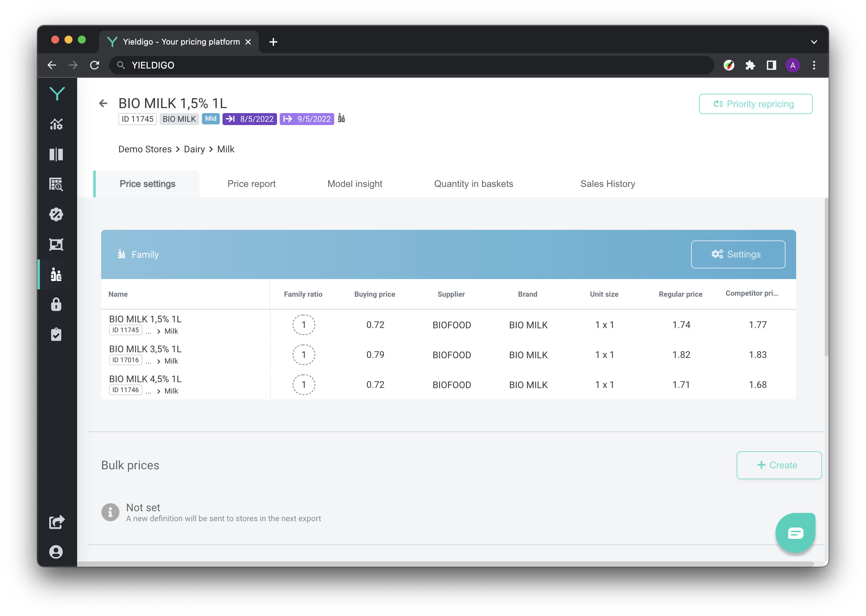866x616 pixels.
Task: Open a new browser tab with plus
Action: pos(273,42)
